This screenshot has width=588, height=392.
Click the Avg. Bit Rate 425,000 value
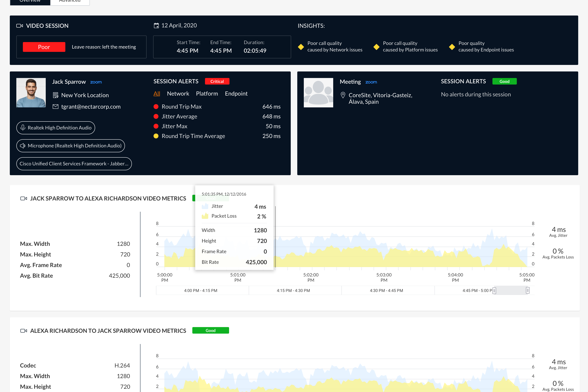tap(119, 276)
